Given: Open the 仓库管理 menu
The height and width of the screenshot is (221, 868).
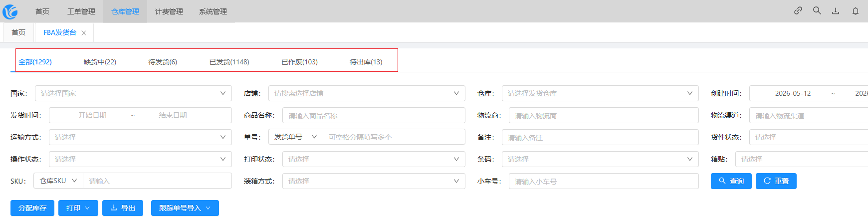Looking at the screenshot, I should tap(125, 11).
